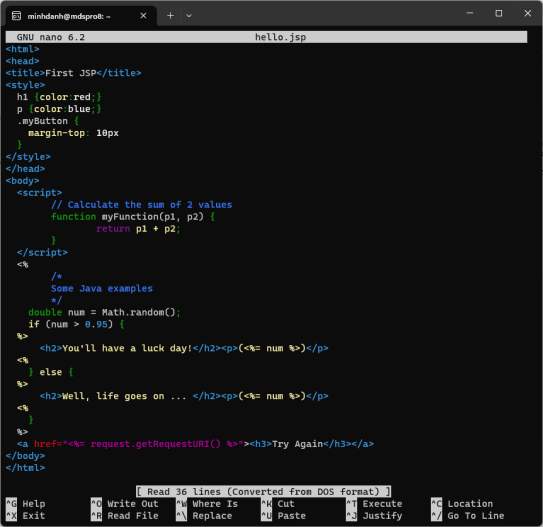Click the ^G Help shortcut
This screenshot has width=543, height=527.
pos(26,504)
